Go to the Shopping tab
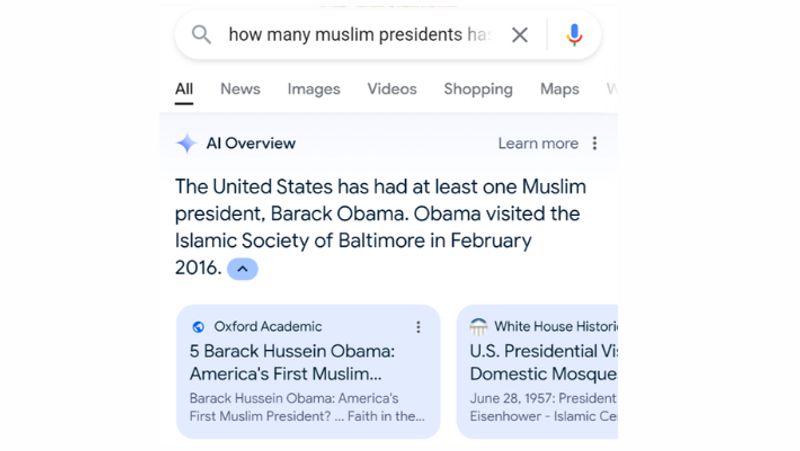 478,89
